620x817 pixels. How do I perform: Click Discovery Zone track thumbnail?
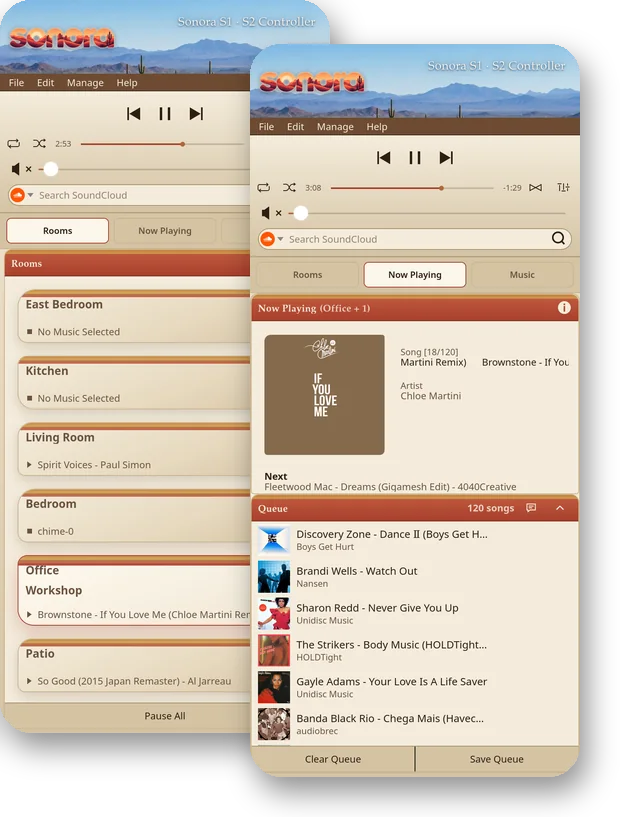click(274, 540)
